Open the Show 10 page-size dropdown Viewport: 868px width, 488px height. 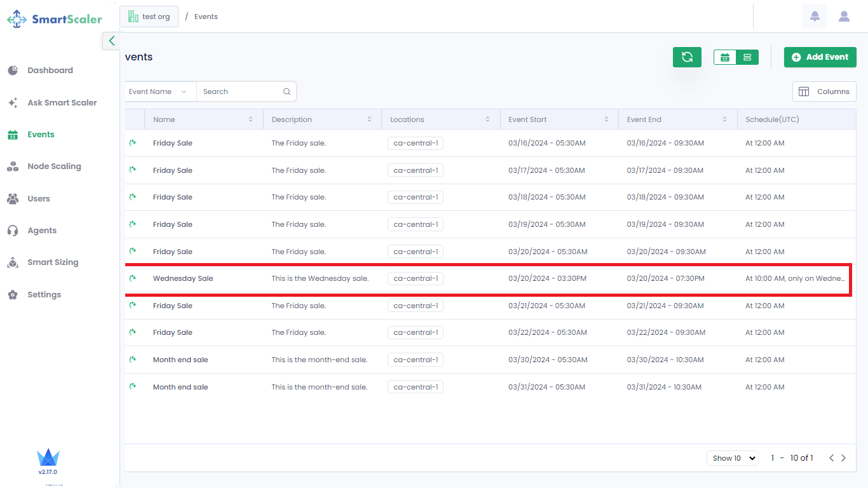click(x=733, y=458)
